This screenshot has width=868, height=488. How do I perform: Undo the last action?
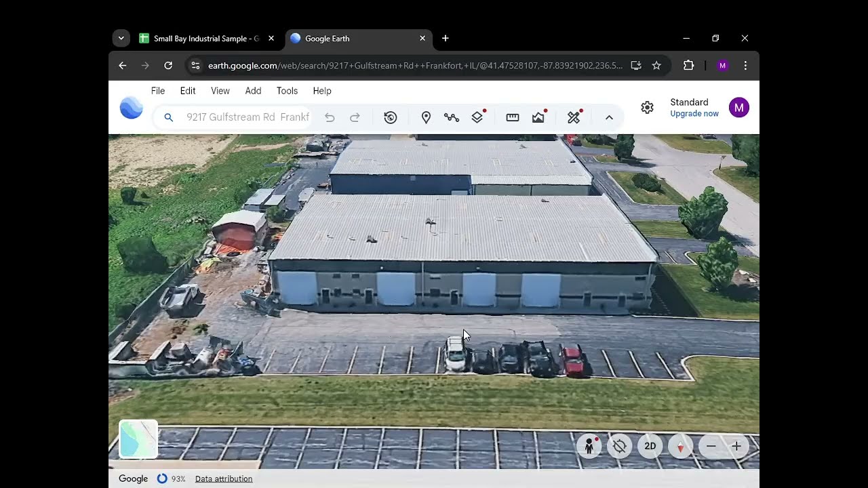click(330, 117)
